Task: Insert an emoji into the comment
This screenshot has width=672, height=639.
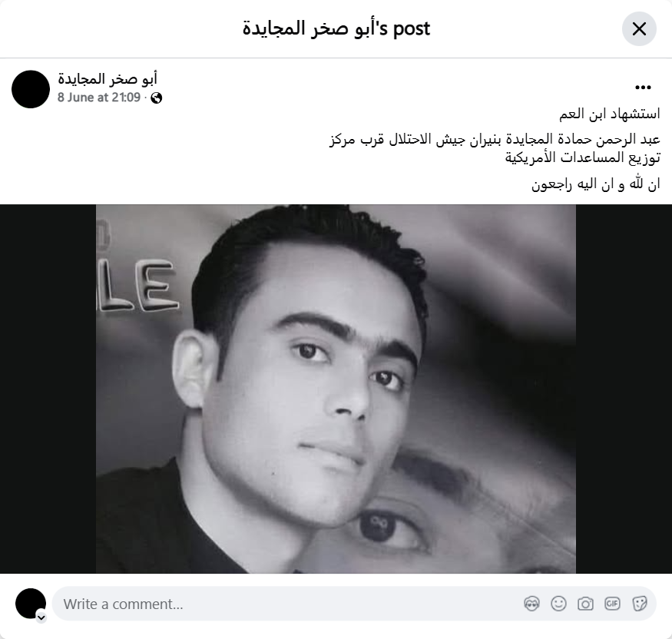Action: pos(558,604)
